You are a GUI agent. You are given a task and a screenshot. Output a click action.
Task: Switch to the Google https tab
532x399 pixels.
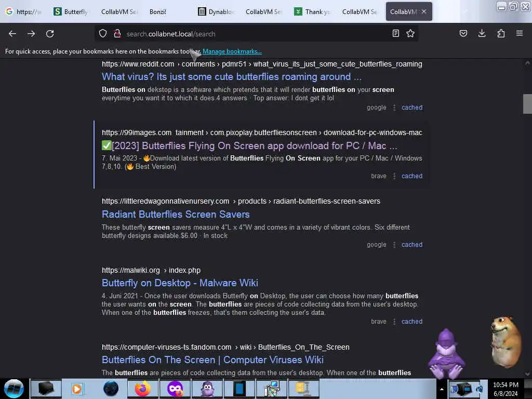click(23, 11)
